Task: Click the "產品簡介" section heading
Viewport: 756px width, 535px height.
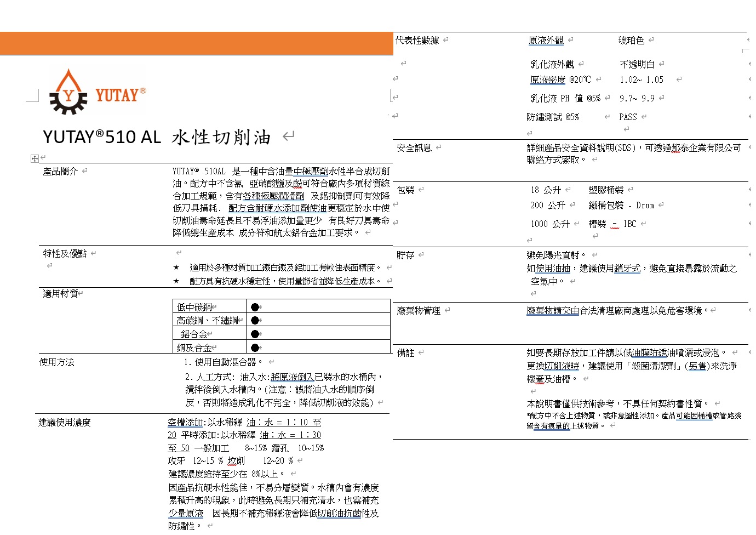Action: (60, 172)
